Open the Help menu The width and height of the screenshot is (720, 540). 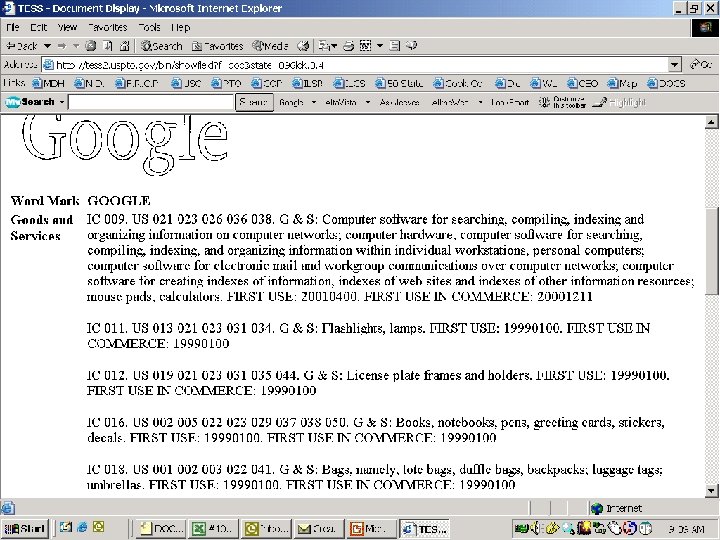[180, 28]
